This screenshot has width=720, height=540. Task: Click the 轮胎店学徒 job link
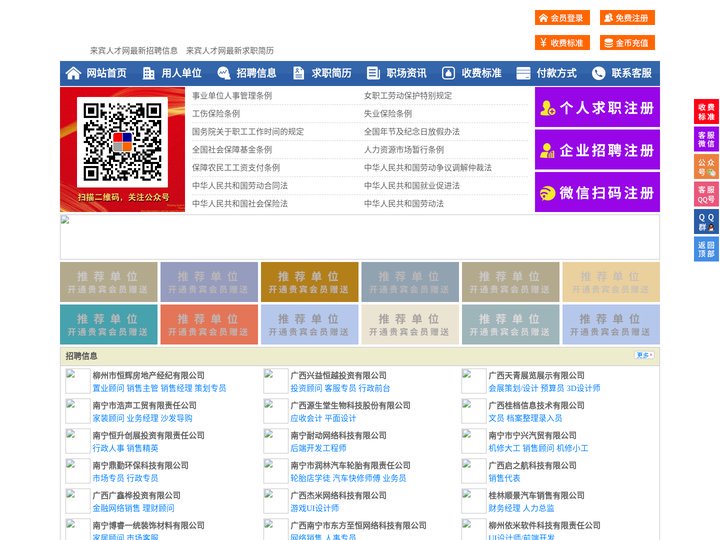coord(310,478)
